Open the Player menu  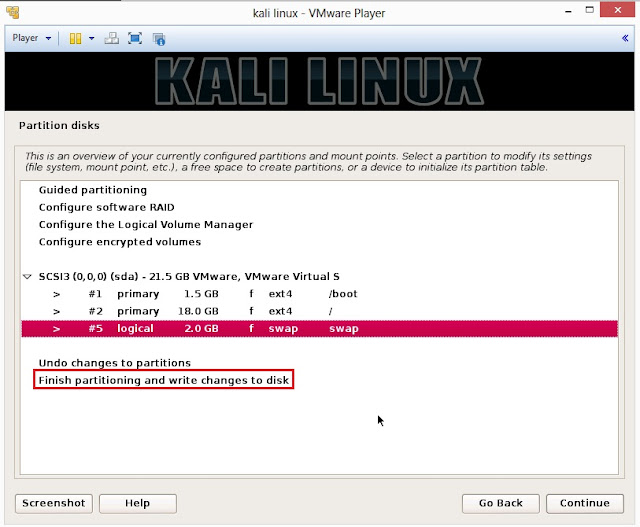tap(31, 38)
